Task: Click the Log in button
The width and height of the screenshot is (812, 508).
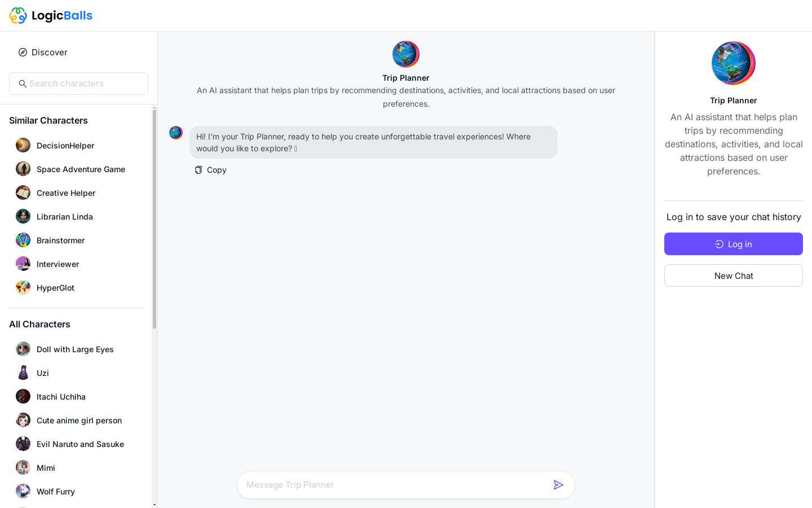Action: click(734, 244)
